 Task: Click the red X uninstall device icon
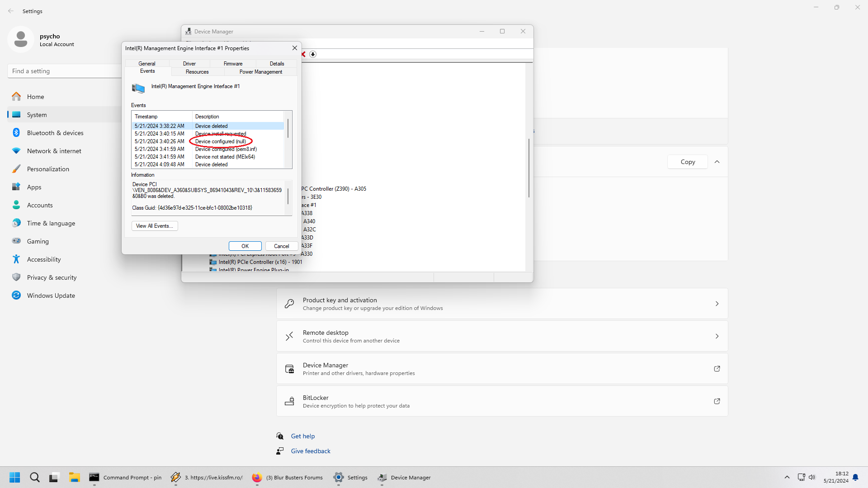coord(303,54)
